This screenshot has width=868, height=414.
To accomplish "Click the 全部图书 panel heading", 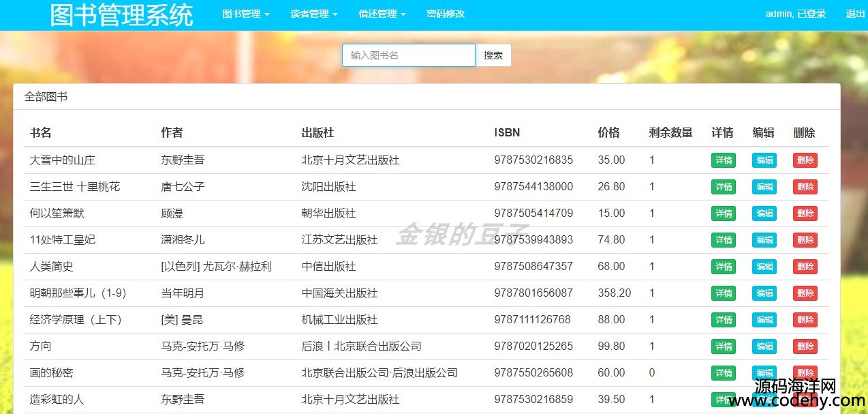I will tap(46, 97).
